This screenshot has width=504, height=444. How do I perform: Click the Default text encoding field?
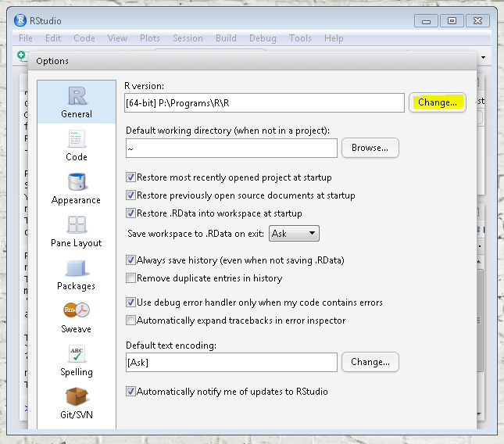[231, 363]
